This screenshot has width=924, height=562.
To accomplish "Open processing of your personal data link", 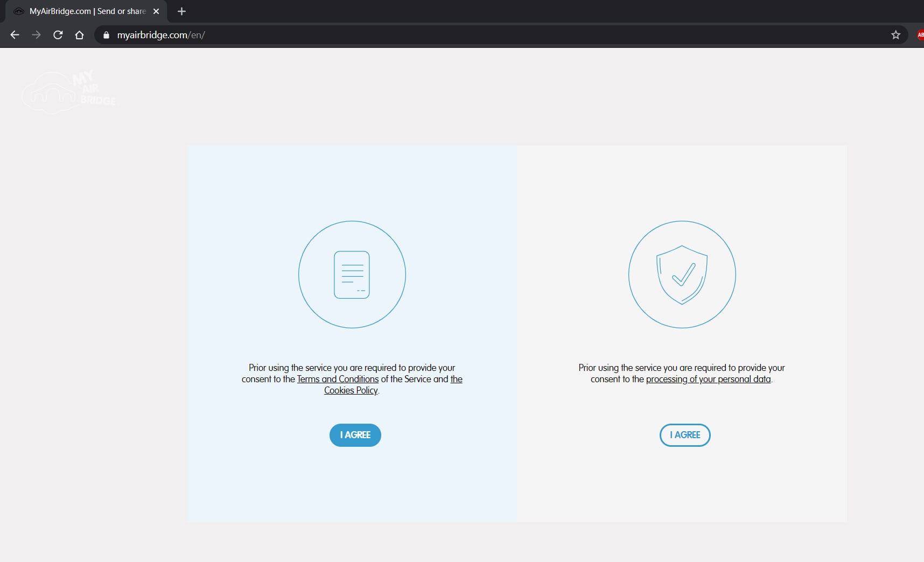I will 708,379.
